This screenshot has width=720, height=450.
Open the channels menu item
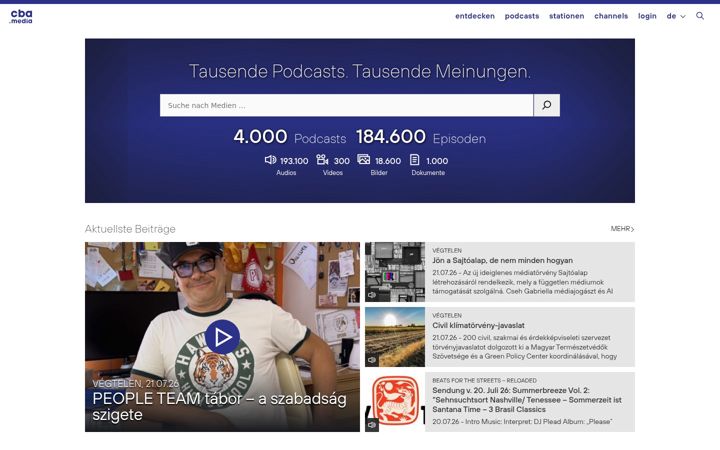point(611,16)
